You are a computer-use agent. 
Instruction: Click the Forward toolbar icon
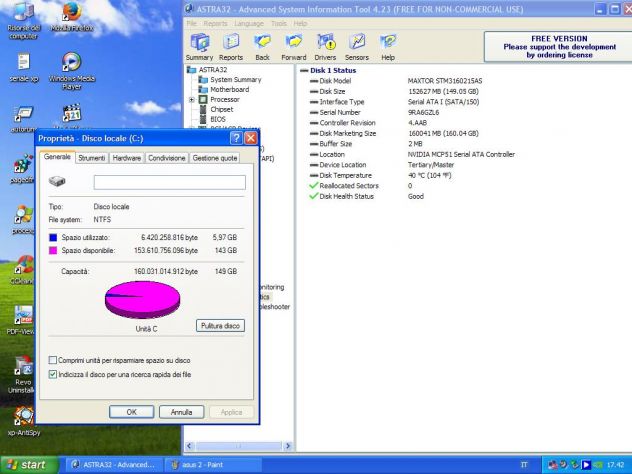294,47
